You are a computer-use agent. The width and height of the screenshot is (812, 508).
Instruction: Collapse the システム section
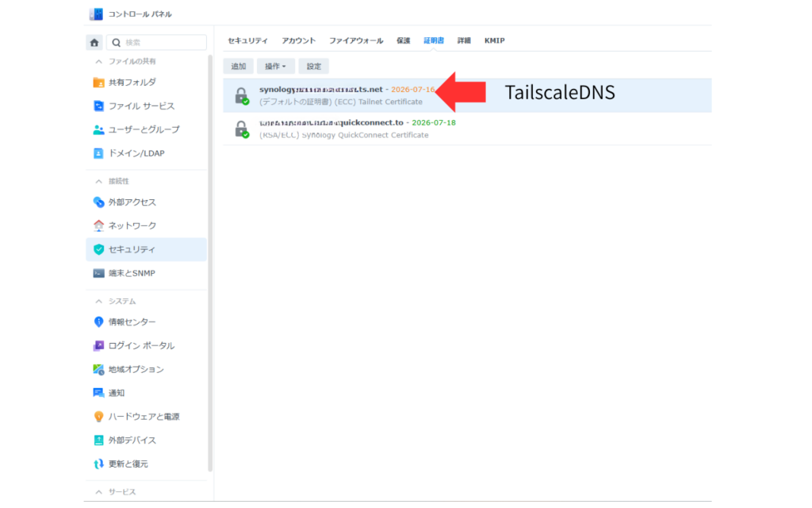[98, 301]
